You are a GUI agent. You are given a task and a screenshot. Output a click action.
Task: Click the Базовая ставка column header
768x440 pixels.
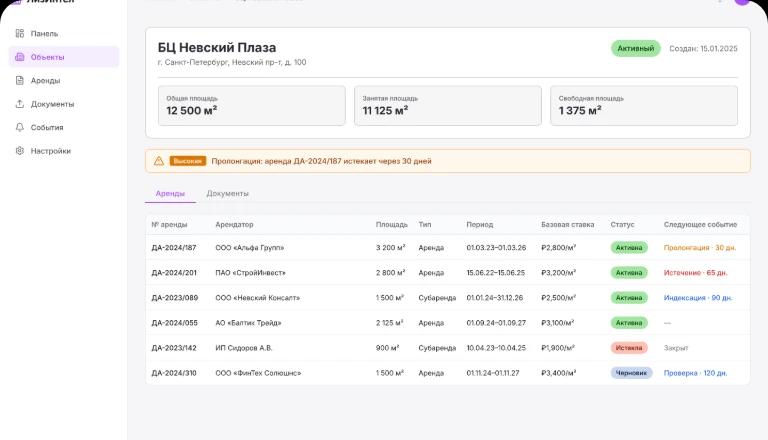point(568,224)
